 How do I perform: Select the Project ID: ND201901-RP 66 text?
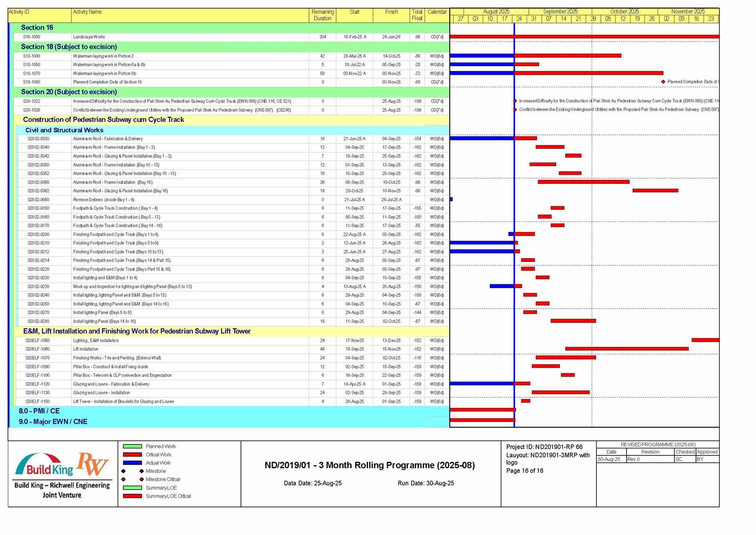(544, 447)
